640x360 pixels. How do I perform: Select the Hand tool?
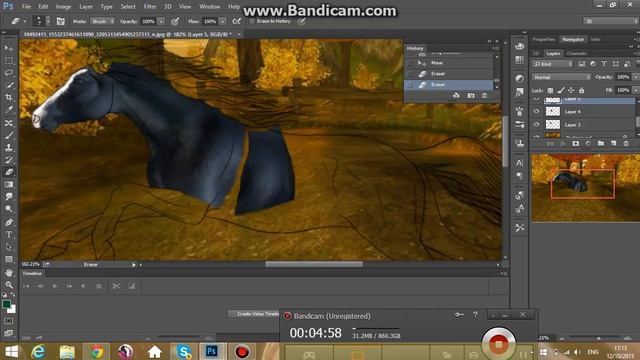click(9, 272)
